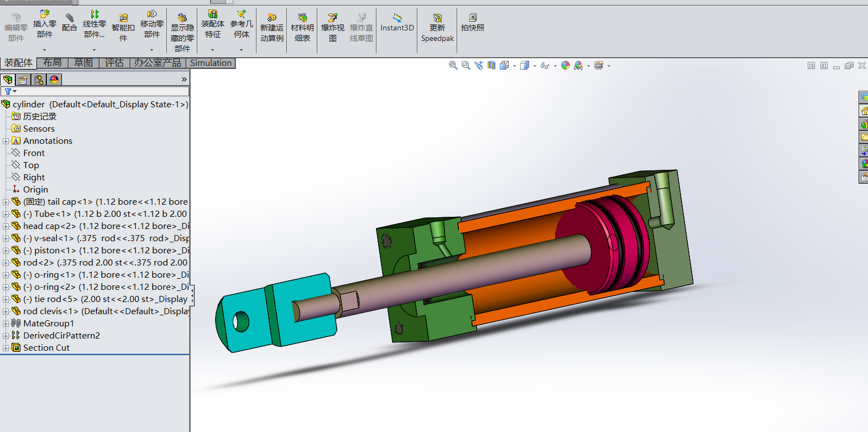Click the 配合 (Mate) tool icon
868x432 pixels.
(x=69, y=23)
